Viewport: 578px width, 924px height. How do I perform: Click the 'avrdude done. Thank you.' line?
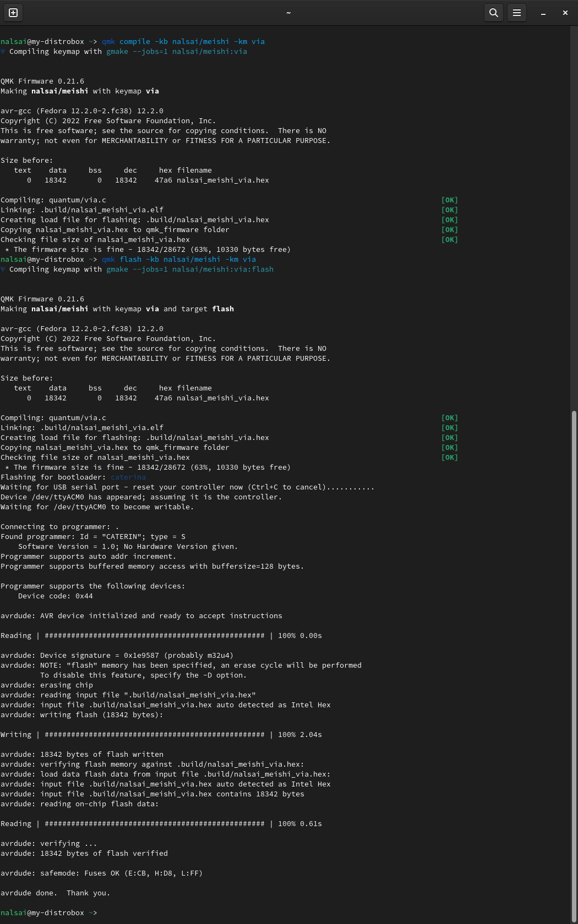coord(55,893)
